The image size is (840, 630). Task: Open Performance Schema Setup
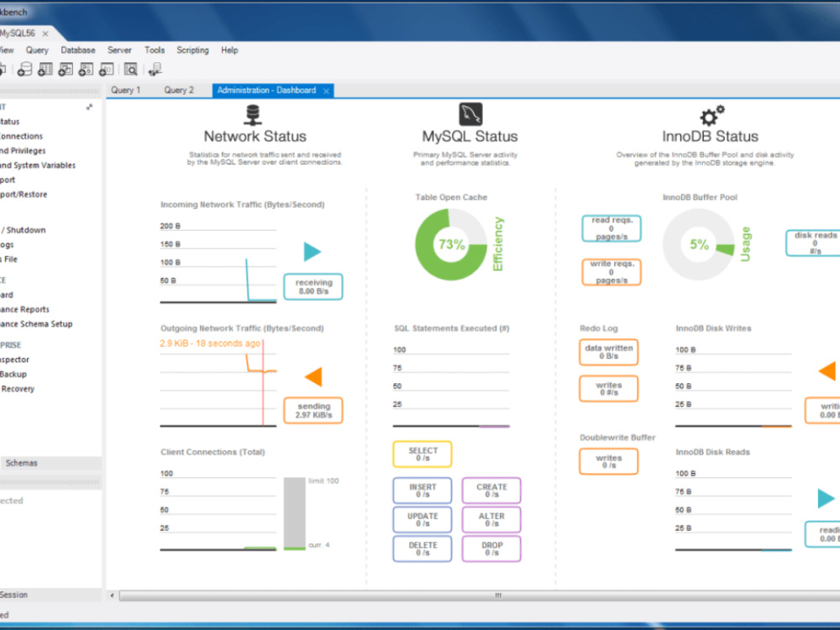36,323
